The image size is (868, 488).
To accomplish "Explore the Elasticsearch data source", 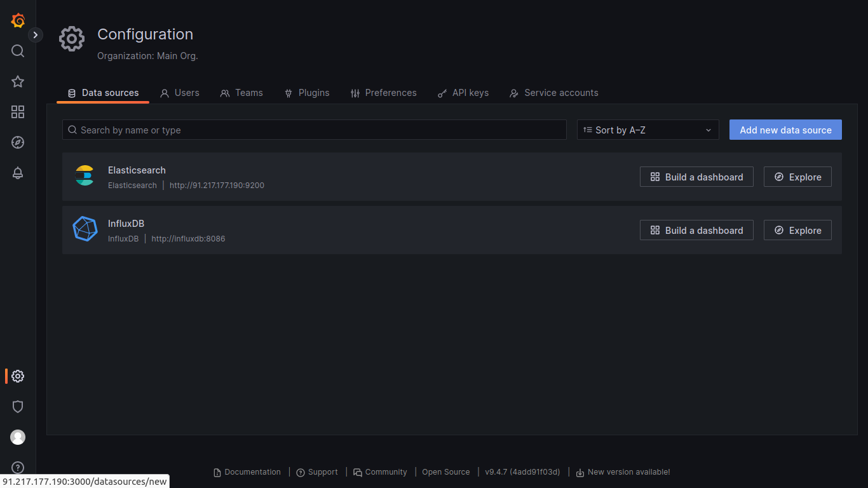I will pyautogui.click(x=797, y=177).
